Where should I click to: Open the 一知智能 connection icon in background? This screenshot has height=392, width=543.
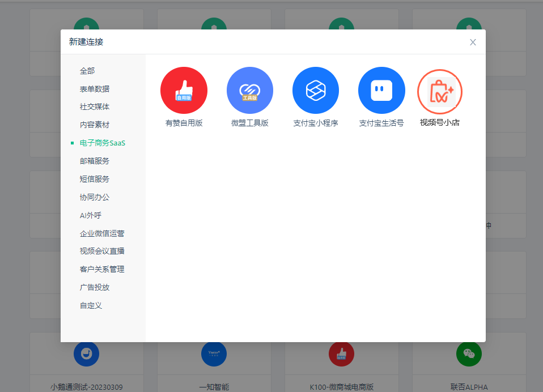click(x=214, y=353)
